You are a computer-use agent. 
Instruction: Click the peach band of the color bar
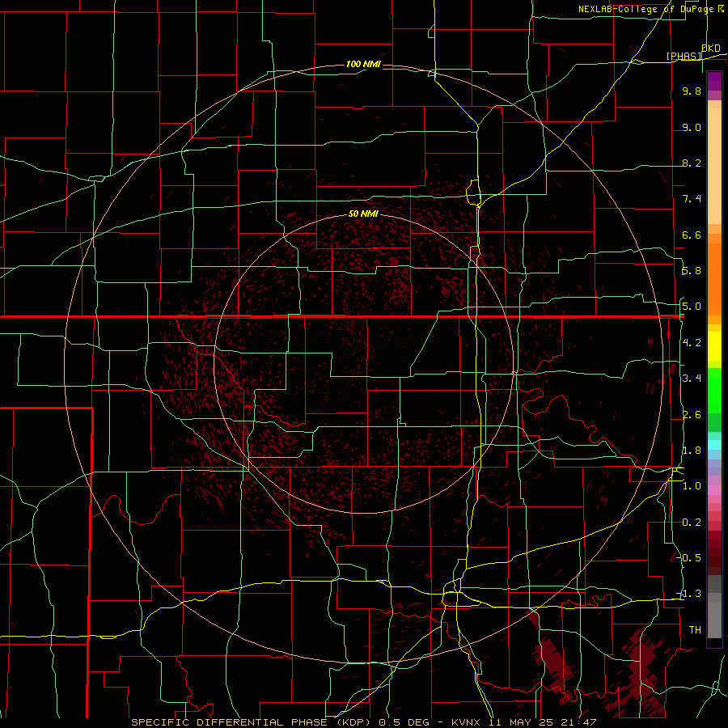[714, 166]
